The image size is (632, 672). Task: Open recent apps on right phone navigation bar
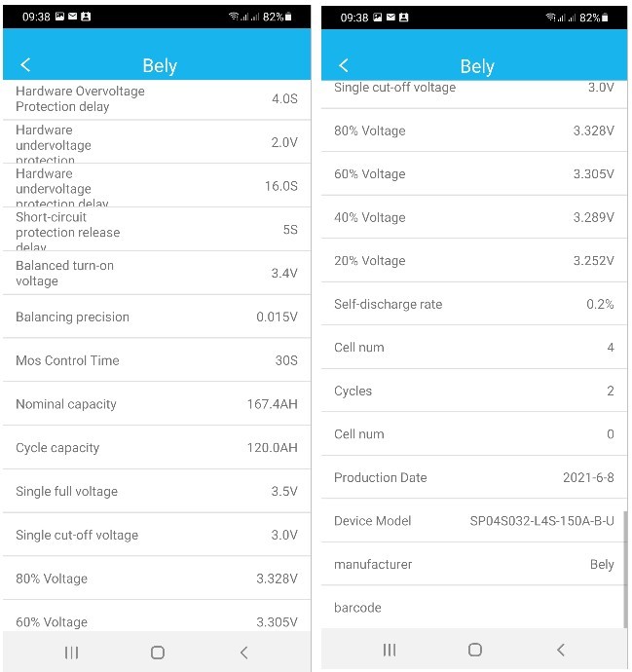(x=390, y=650)
